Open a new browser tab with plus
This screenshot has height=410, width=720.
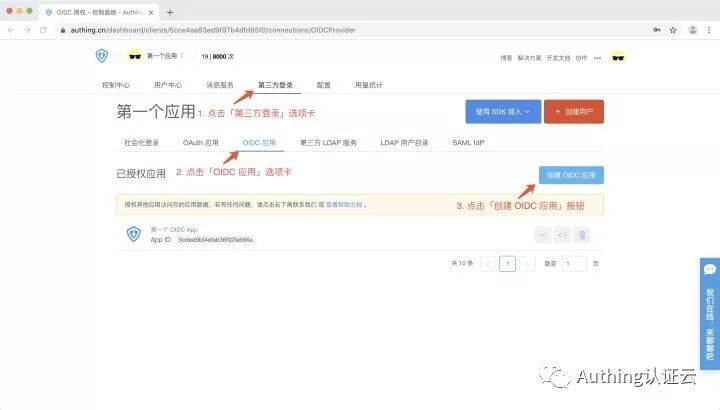click(170, 12)
